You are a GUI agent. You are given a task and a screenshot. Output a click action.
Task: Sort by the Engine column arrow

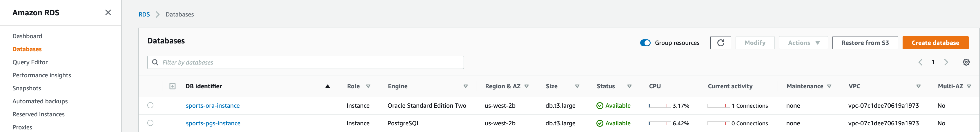465,87
